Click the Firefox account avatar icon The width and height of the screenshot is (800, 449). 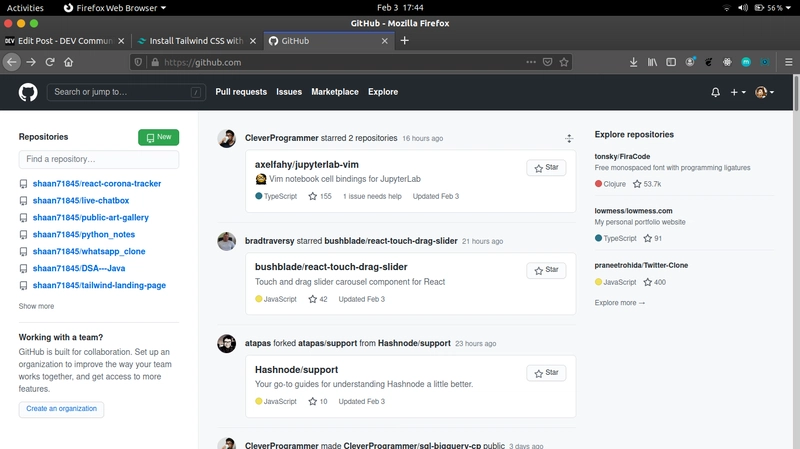690,62
